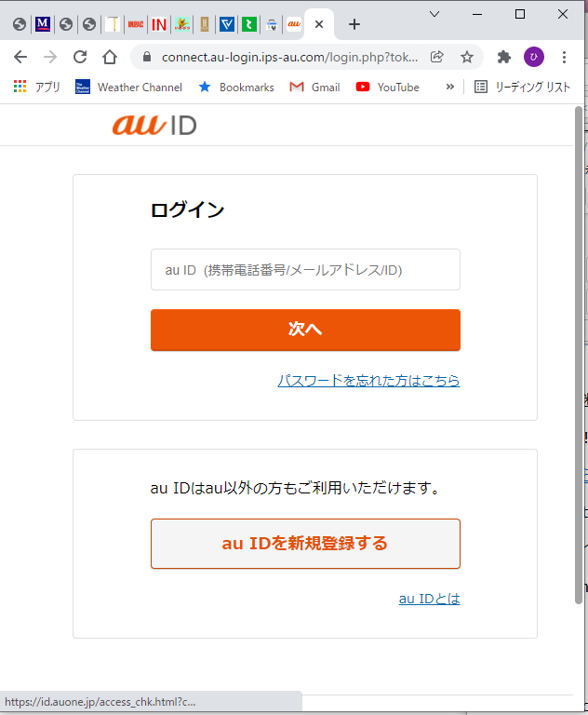Expand the tab search dropdown arrow
This screenshot has width=588, height=715.
pos(434,14)
